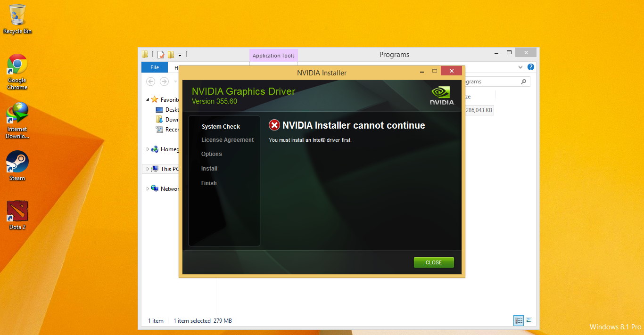Click the '286,043 KB' file size cell
The width and height of the screenshot is (644, 335).
479,110
